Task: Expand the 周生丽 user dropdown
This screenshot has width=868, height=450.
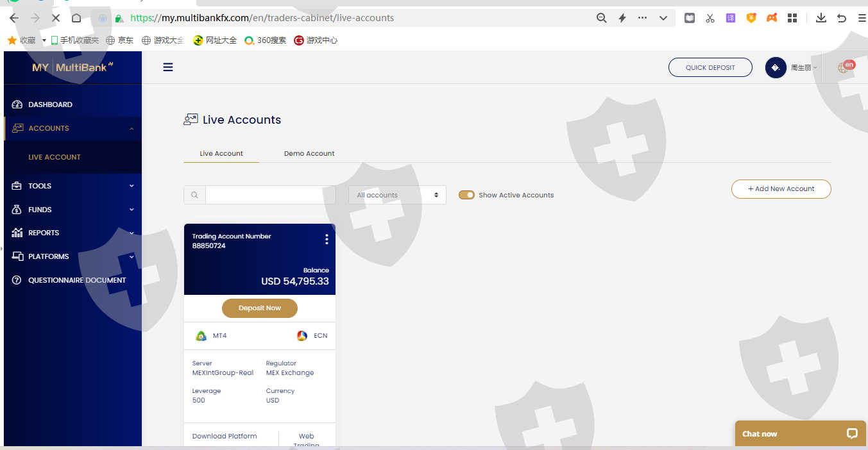Action: tap(804, 67)
